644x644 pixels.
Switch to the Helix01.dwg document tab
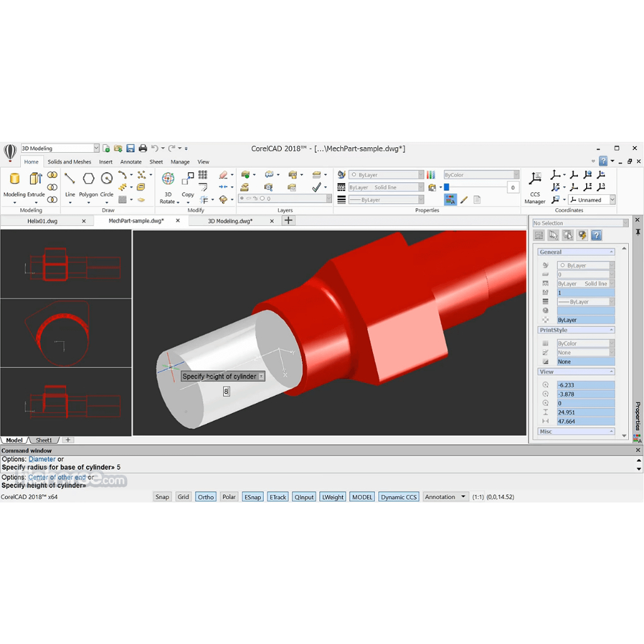tap(42, 221)
